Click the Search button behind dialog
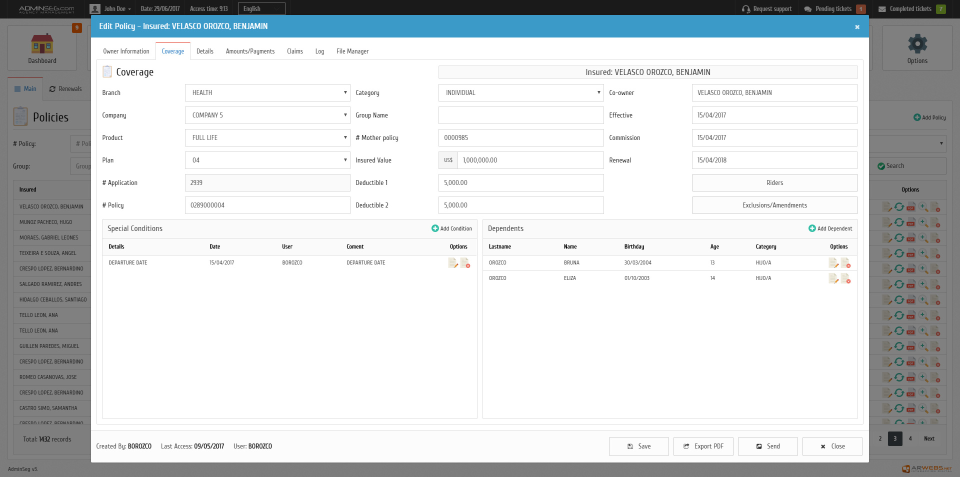 891,166
